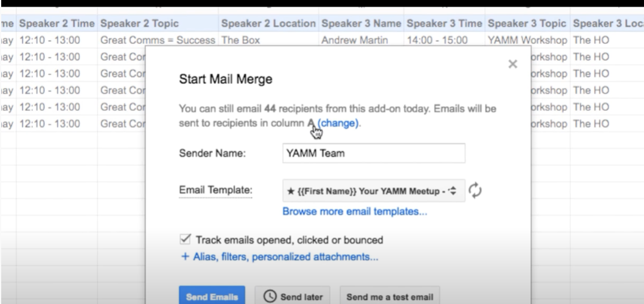Toggle Track emails opened, clicked or bounced
The width and height of the screenshot is (644, 304).
tap(185, 239)
